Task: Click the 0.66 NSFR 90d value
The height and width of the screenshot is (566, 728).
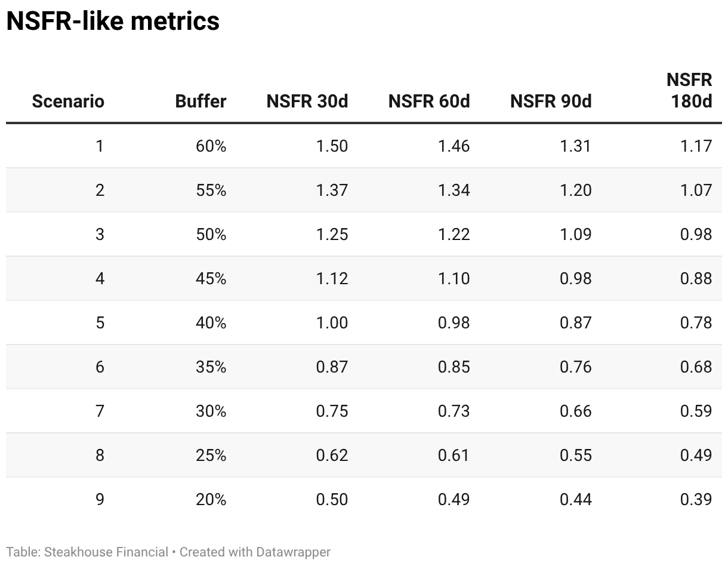Action: [x=575, y=411]
